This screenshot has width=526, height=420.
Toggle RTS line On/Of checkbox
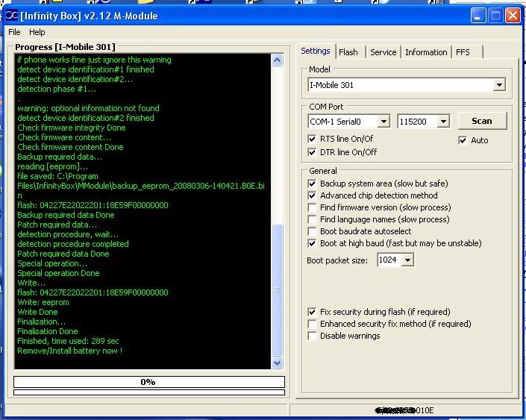tap(312, 139)
